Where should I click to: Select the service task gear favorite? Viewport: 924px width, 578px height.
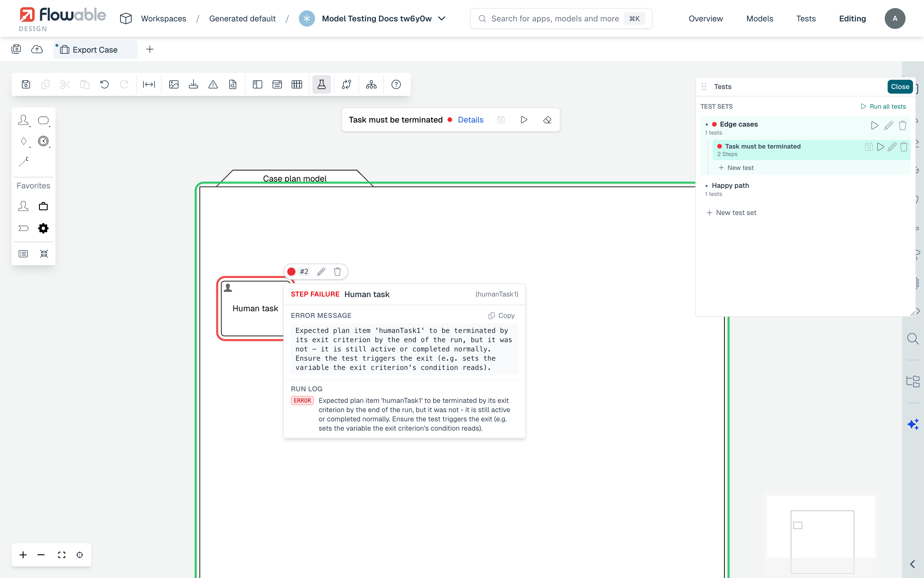[44, 228]
